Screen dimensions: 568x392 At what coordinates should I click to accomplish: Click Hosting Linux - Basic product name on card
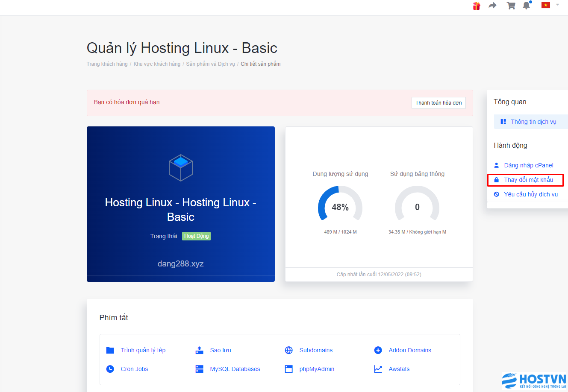[x=180, y=210]
